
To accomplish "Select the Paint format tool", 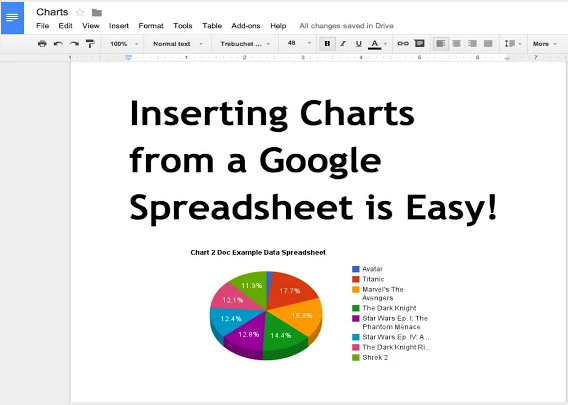I will pyautogui.click(x=90, y=44).
